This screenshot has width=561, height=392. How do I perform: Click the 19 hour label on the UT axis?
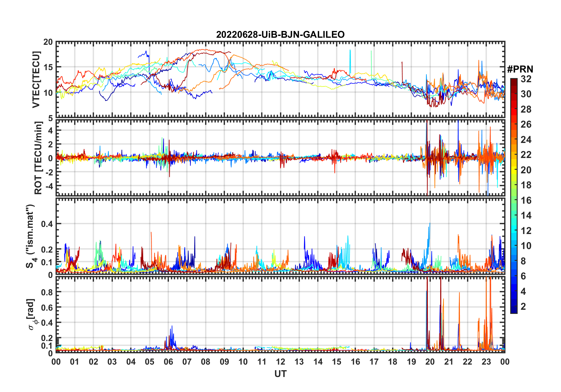tap(411, 362)
